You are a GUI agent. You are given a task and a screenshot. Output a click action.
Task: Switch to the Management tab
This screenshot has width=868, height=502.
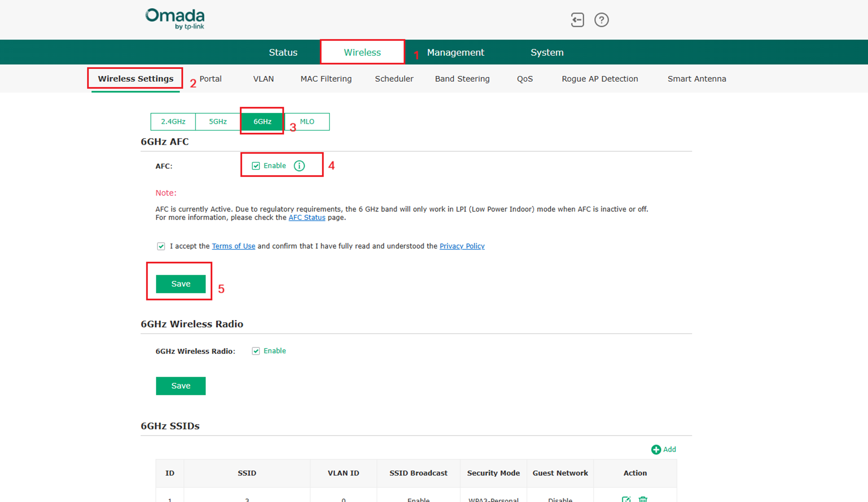[x=455, y=53]
